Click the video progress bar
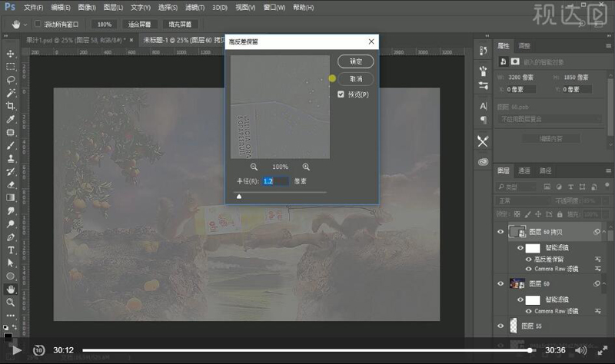Viewport: 615px width, 364px height. point(307,350)
